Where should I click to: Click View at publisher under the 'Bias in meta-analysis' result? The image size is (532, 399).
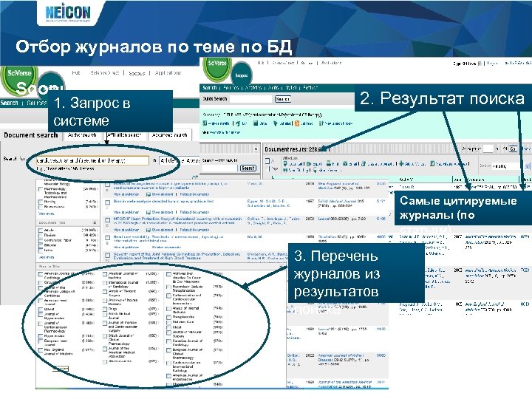point(126,212)
